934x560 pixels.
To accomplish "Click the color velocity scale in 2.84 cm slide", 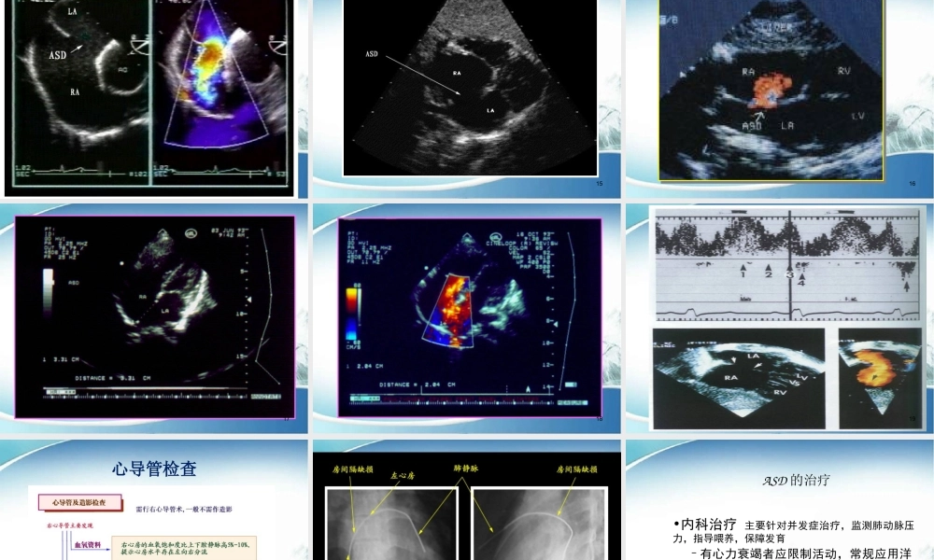I will (351, 314).
